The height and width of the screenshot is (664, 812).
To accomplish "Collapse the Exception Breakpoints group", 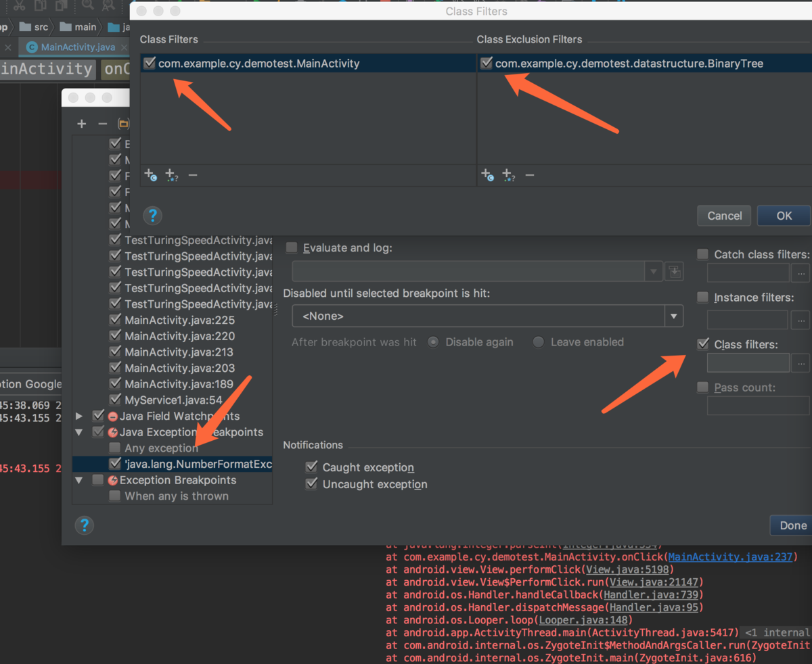I will pos(80,480).
